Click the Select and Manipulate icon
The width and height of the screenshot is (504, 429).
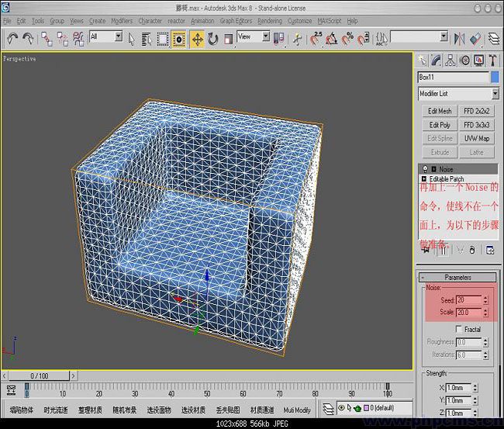298,40
